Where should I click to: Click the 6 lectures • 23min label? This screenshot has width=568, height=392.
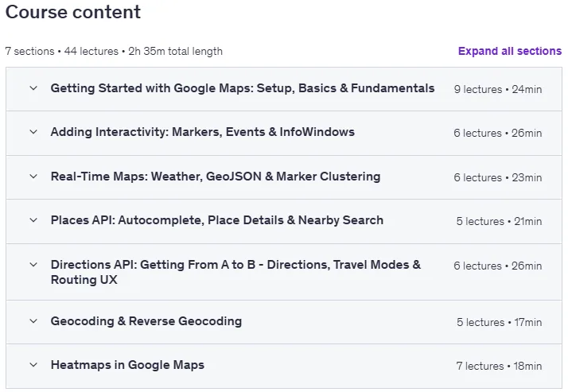point(498,177)
